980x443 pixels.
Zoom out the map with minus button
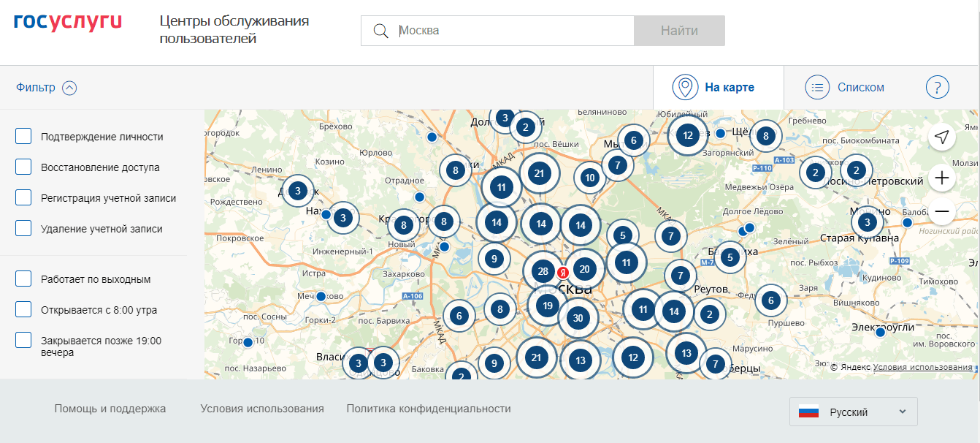point(942,212)
